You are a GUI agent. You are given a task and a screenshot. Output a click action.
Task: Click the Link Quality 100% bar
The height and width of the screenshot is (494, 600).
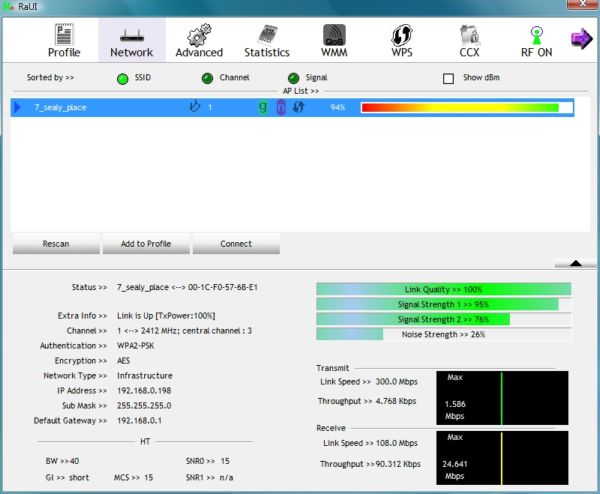pos(443,289)
